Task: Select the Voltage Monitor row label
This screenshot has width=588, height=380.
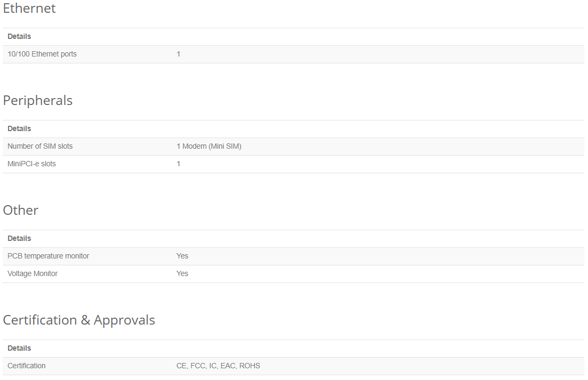Action: pos(33,273)
